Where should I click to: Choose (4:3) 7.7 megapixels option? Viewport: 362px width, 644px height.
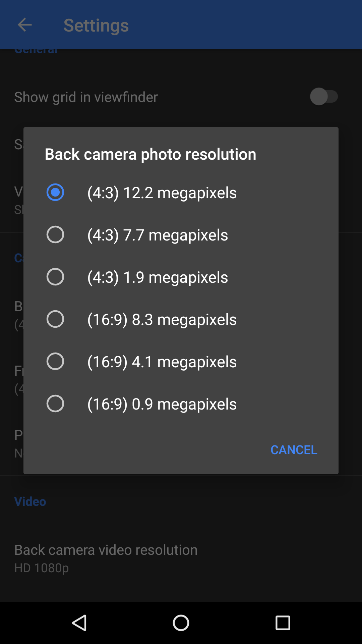pyautogui.click(x=55, y=234)
